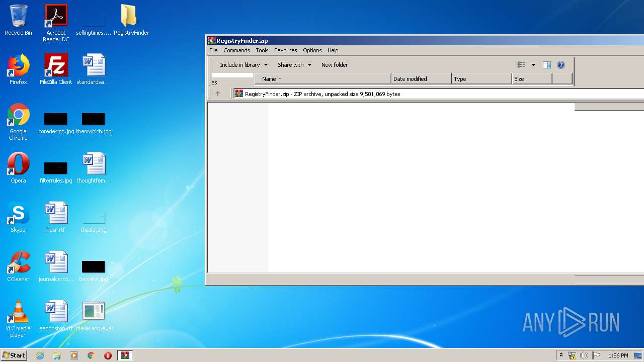Open Internet Explorer in taskbar
This screenshot has width=644, height=362.
40,355
